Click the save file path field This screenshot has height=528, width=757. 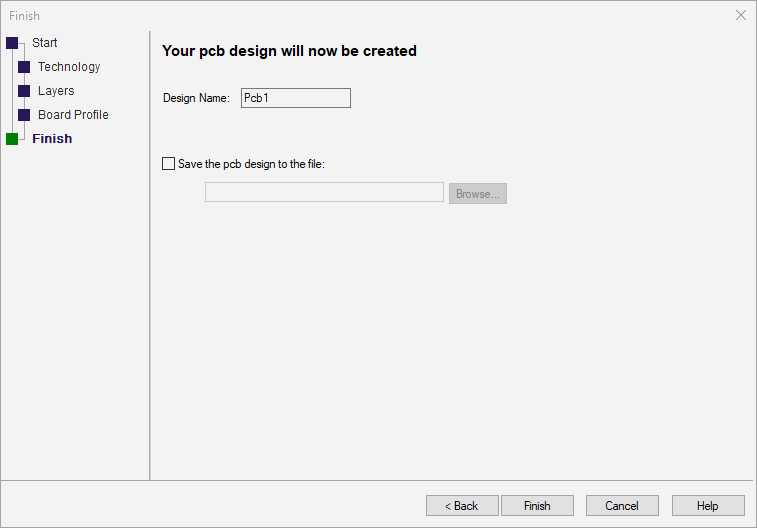(x=324, y=193)
